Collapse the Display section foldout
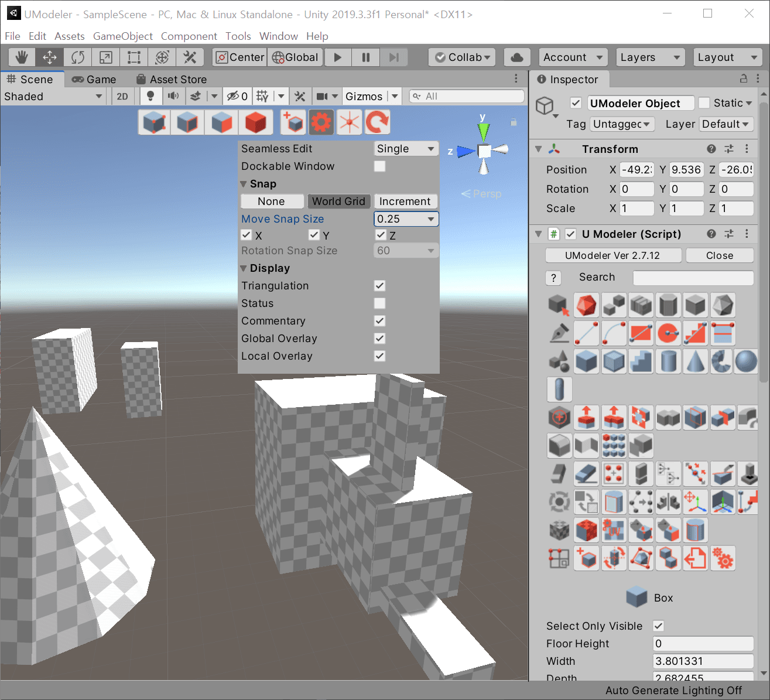 [244, 268]
